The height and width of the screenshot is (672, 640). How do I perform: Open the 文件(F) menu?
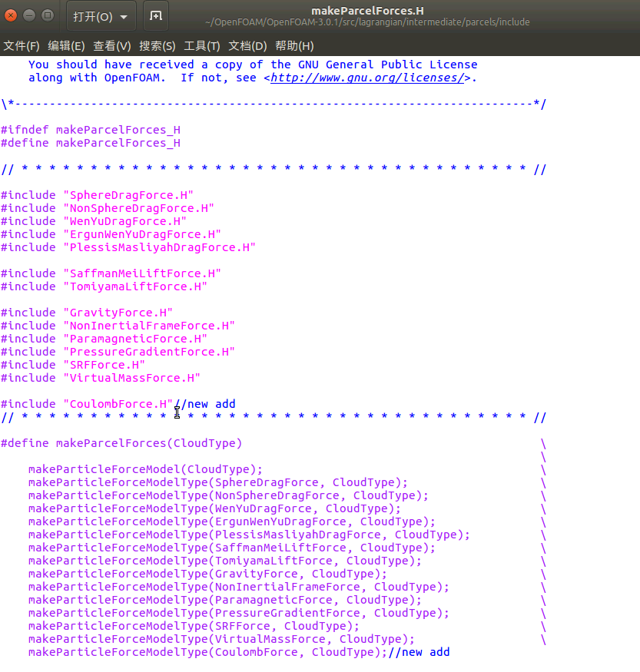[x=22, y=46]
